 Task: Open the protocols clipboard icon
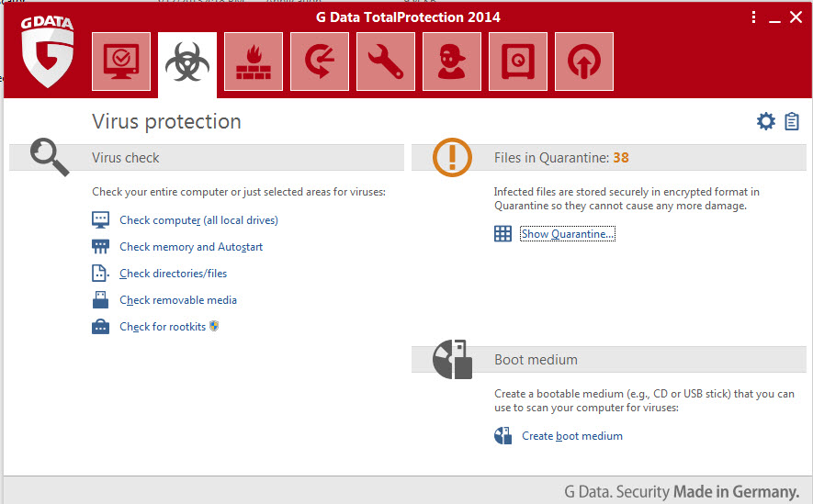pyautogui.click(x=792, y=121)
